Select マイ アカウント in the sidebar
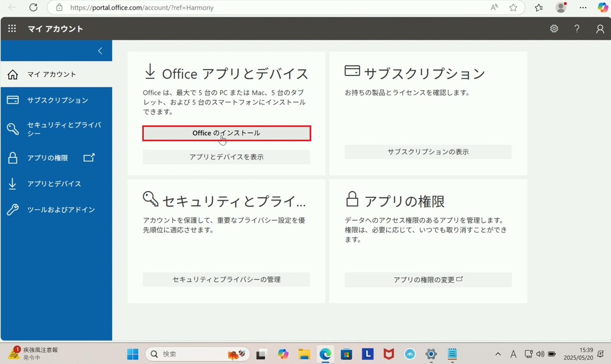Viewport: 611px width, 364px height. tap(56, 74)
